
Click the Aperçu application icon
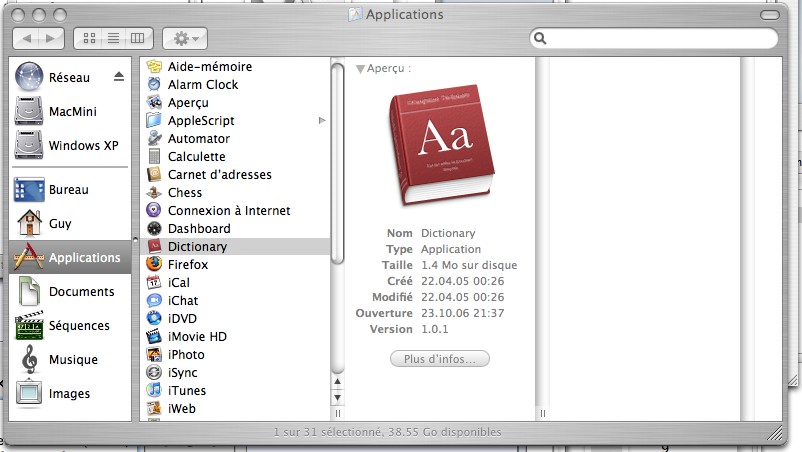click(x=154, y=102)
